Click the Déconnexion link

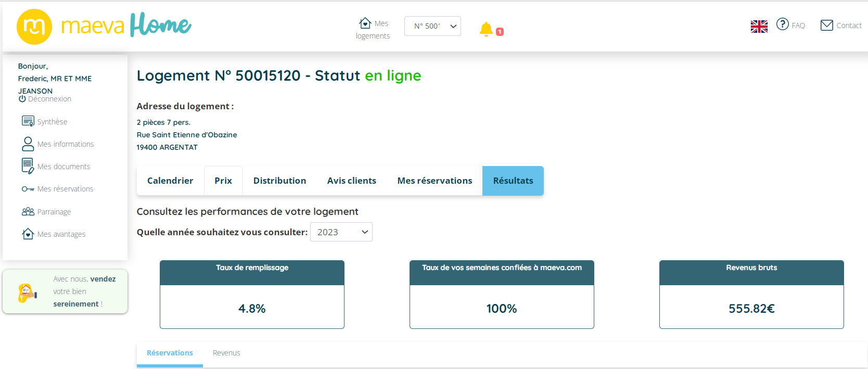[x=49, y=99]
